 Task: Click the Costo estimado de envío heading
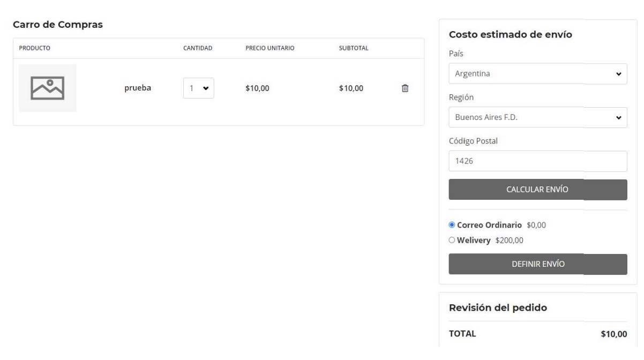[x=510, y=35]
